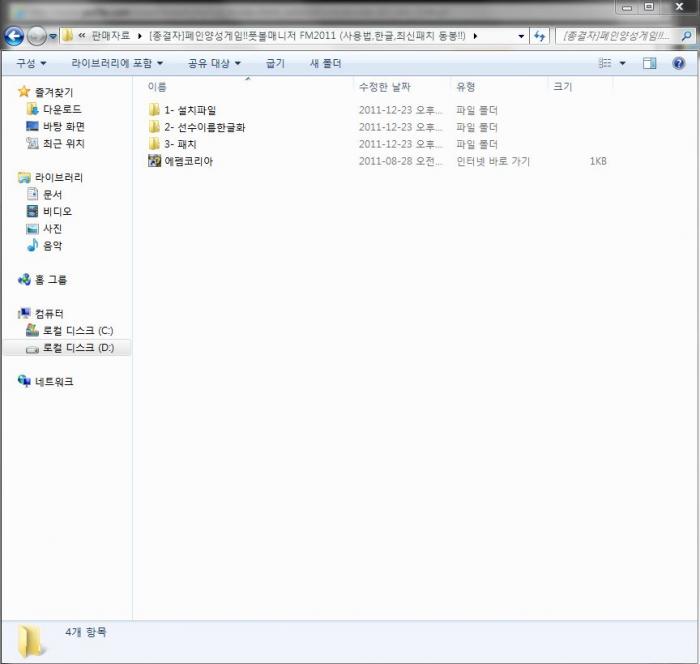Open 라이브러리에 포함 dropdown
The width and height of the screenshot is (700, 664).
[x=117, y=63]
